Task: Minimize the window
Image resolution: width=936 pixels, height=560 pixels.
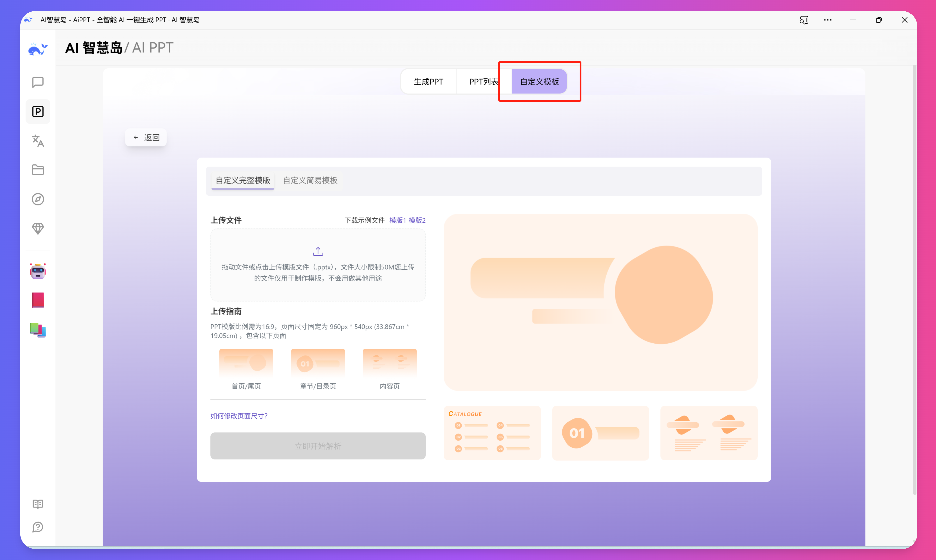Action: [x=853, y=20]
